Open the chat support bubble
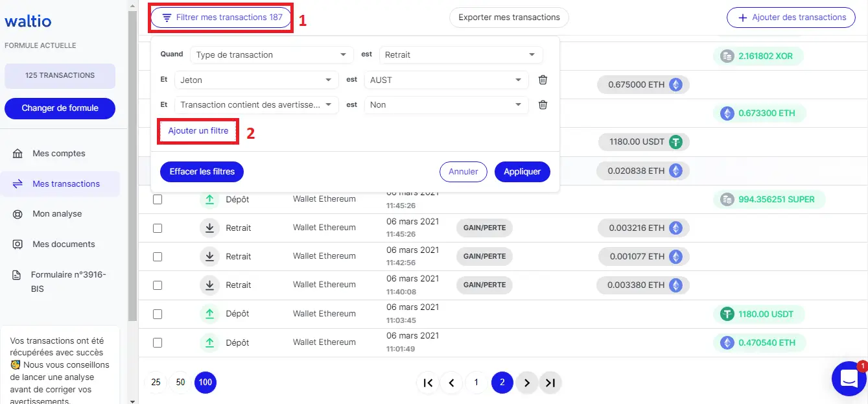Image resolution: width=868 pixels, height=404 pixels. 849,378
